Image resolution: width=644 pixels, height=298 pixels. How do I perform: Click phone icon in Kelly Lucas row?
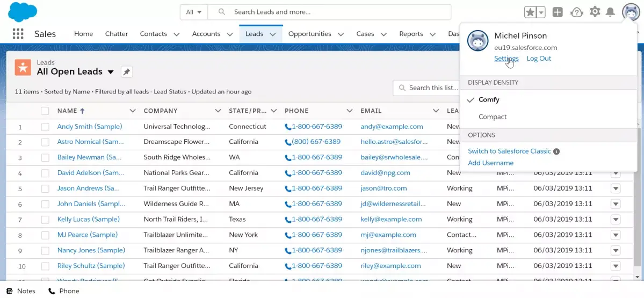[288, 220]
